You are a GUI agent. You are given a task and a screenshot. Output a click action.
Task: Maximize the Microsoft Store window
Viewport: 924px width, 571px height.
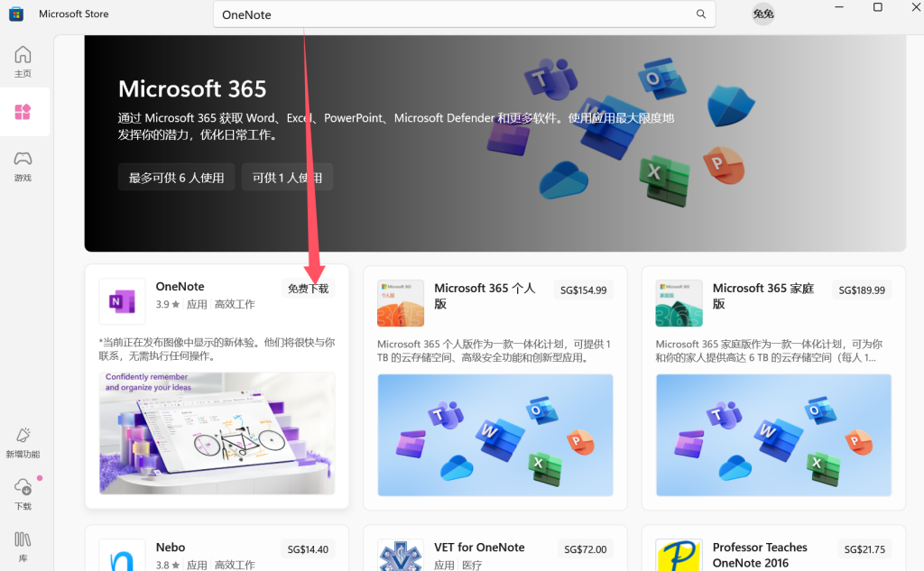[877, 7]
